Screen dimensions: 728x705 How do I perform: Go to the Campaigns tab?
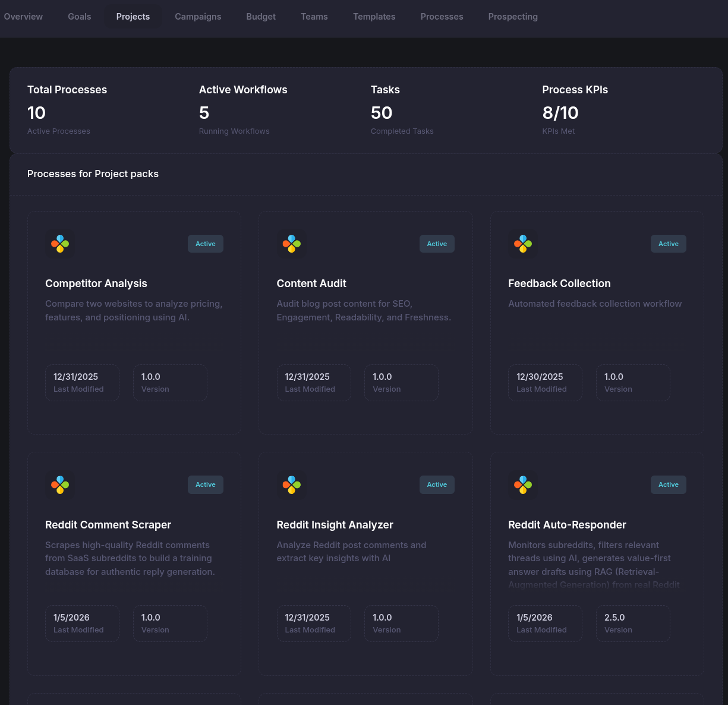pyautogui.click(x=198, y=17)
